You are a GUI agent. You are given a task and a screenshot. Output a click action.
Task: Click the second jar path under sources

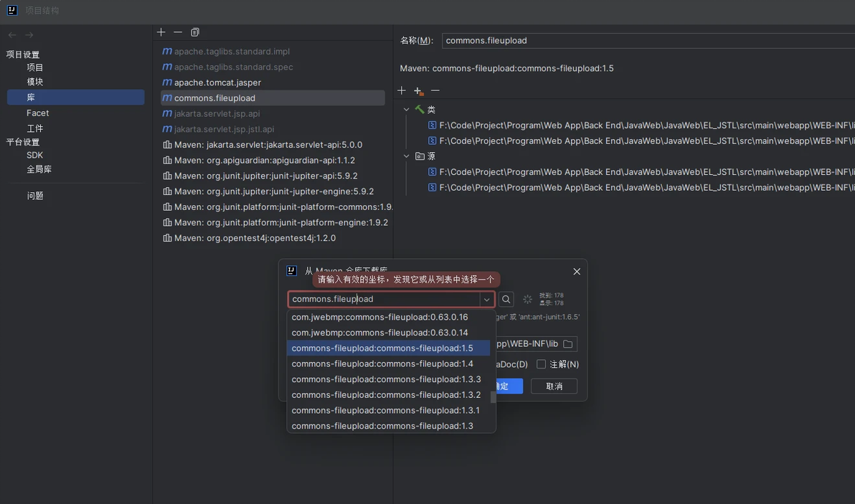point(647,187)
